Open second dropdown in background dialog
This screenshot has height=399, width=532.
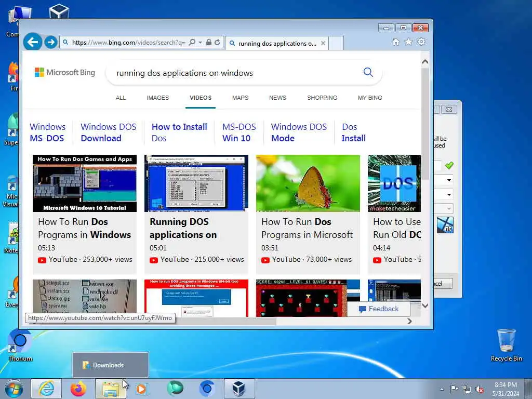pyautogui.click(x=449, y=195)
